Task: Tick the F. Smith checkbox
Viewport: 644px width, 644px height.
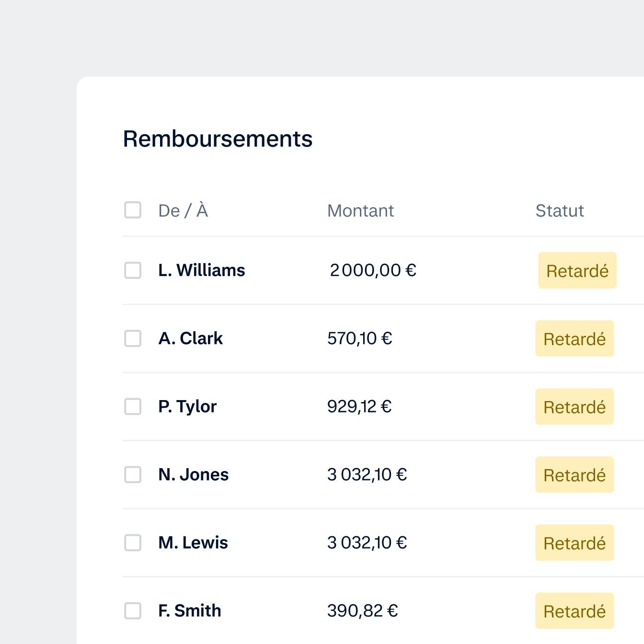Action: pyautogui.click(x=133, y=610)
